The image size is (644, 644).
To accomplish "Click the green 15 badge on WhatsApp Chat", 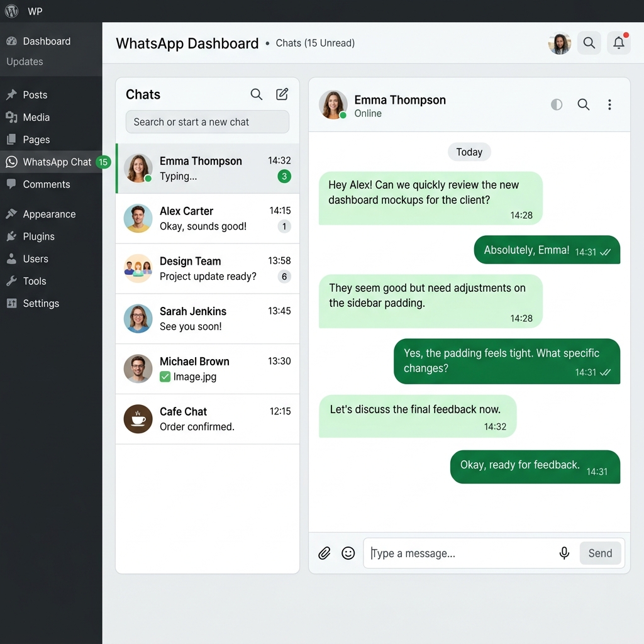I will point(103,162).
